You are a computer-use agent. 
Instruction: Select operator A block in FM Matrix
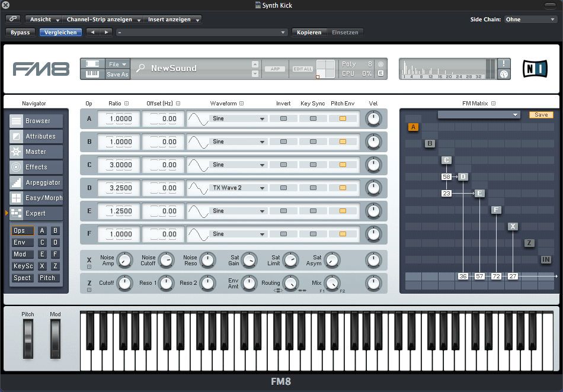pos(413,127)
